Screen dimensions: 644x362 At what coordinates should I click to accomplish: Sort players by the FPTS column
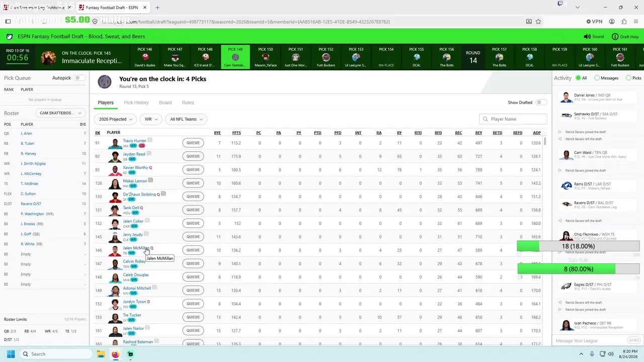pyautogui.click(x=236, y=133)
